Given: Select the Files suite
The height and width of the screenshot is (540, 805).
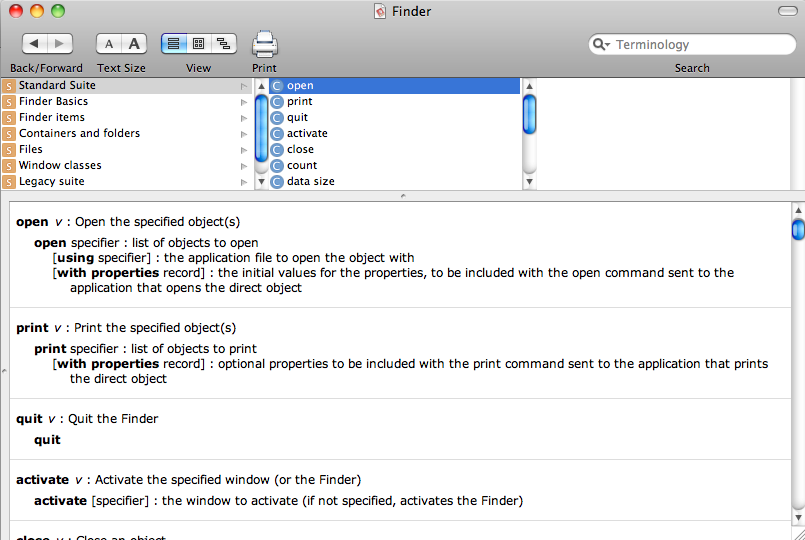Looking at the screenshot, I should [127, 149].
